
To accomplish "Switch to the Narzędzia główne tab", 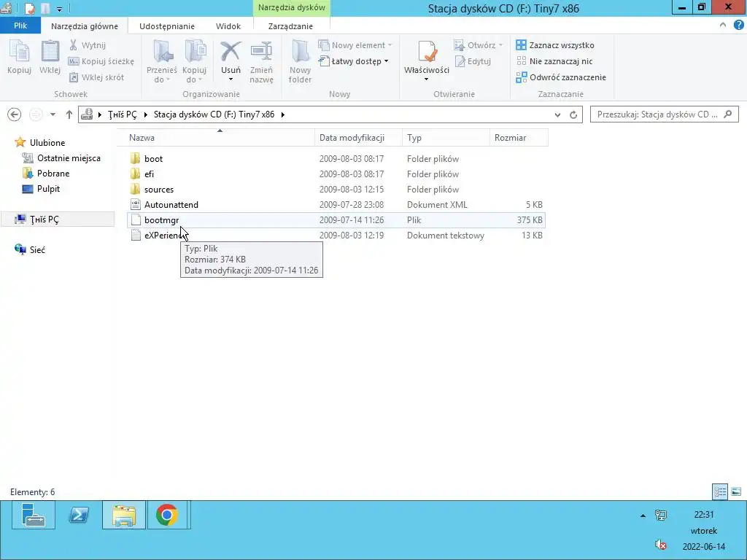I will point(85,26).
